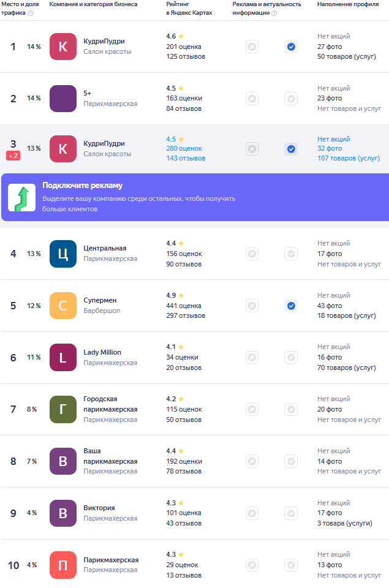Open the '143 отзывов' link in row 3
Image resolution: width=389 pixels, height=588 pixels.
(x=186, y=158)
